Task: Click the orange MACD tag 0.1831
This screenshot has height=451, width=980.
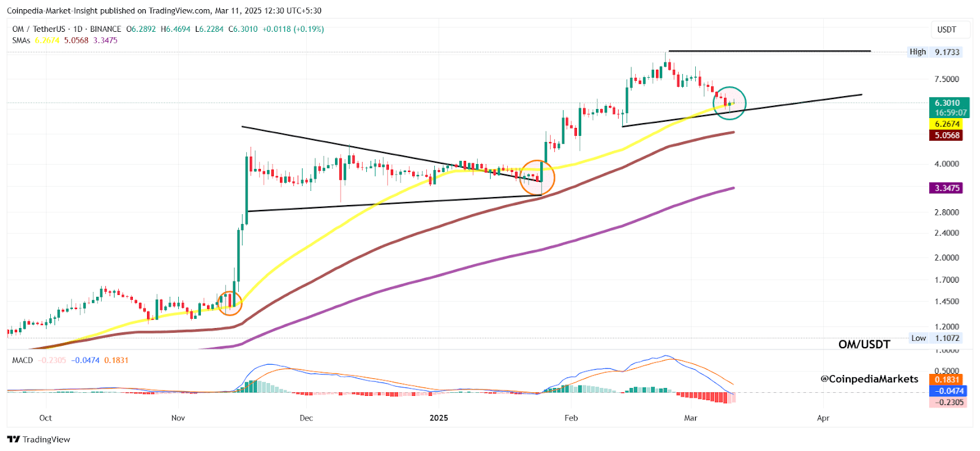Action: point(947,379)
